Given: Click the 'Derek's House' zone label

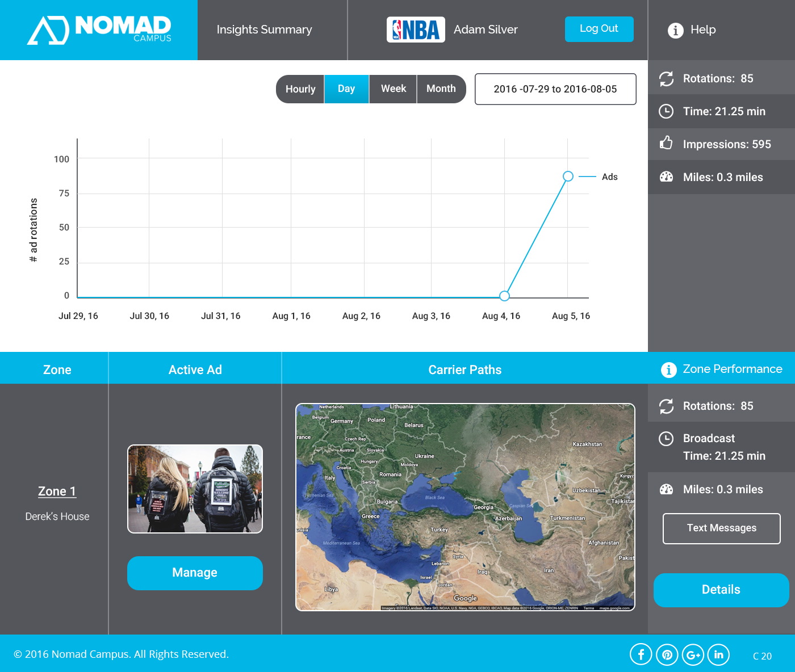Looking at the screenshot, I should 57,516.
